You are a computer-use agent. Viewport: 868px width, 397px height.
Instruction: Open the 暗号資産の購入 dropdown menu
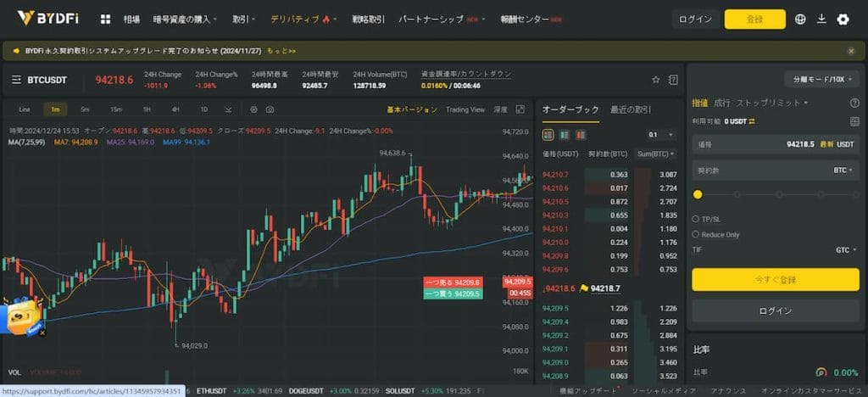tap(185, 20)
